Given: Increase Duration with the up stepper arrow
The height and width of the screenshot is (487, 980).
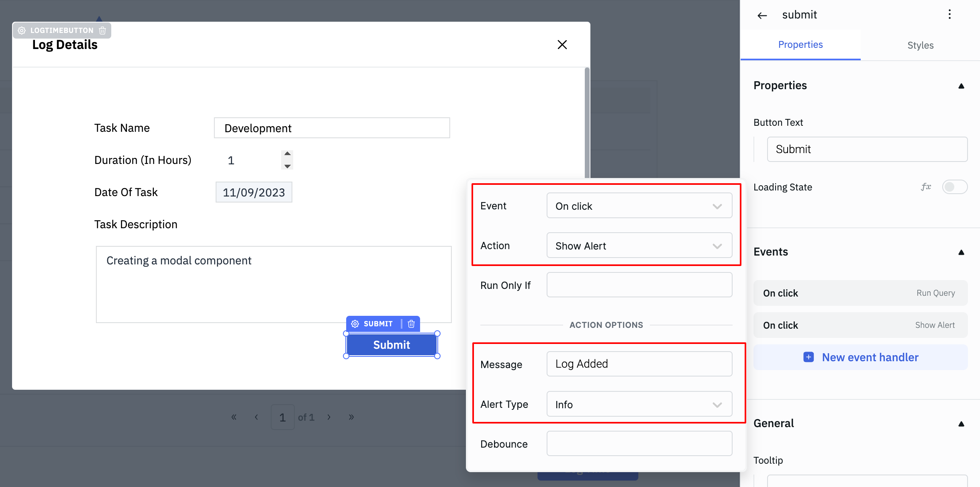Looking at the screenshot, I should (x=287, y=154).
